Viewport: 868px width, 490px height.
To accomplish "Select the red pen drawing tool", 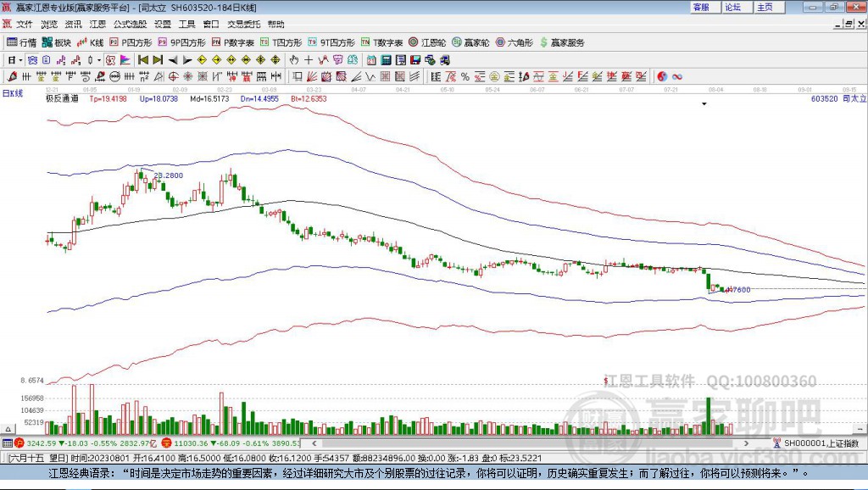I will (x=13, y=76).
